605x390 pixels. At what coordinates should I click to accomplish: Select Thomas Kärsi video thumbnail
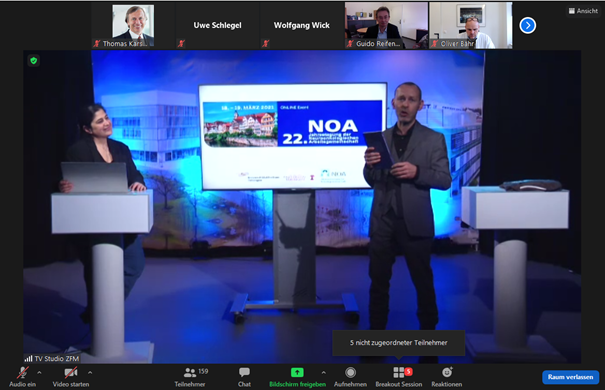point(133,25)
